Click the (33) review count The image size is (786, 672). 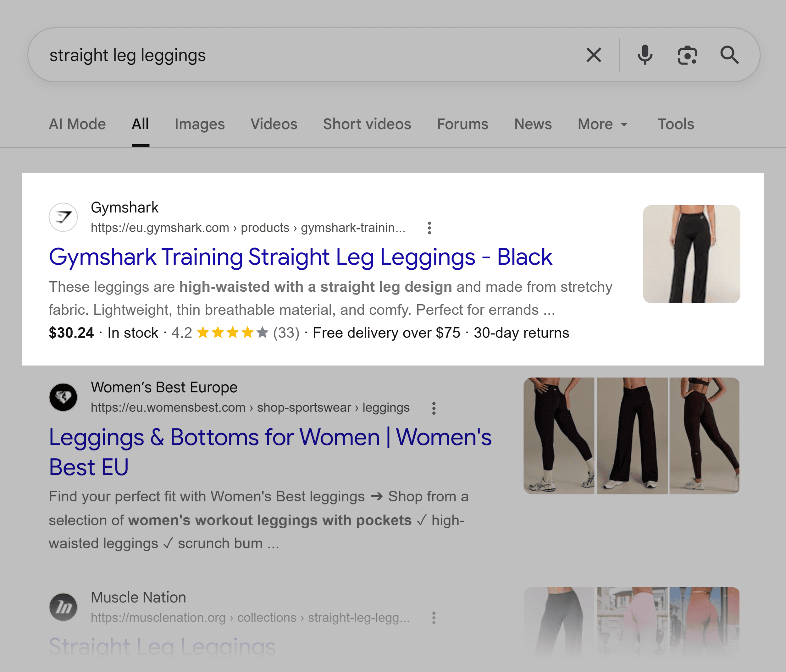tap(286, 333)
